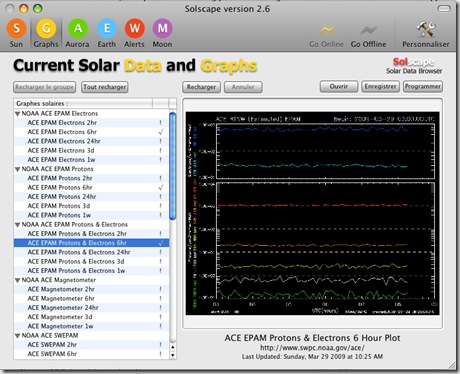
Task: Select ACE EPAM Protons 3d row
Action: pyautogui.click(x=91, y=206)
